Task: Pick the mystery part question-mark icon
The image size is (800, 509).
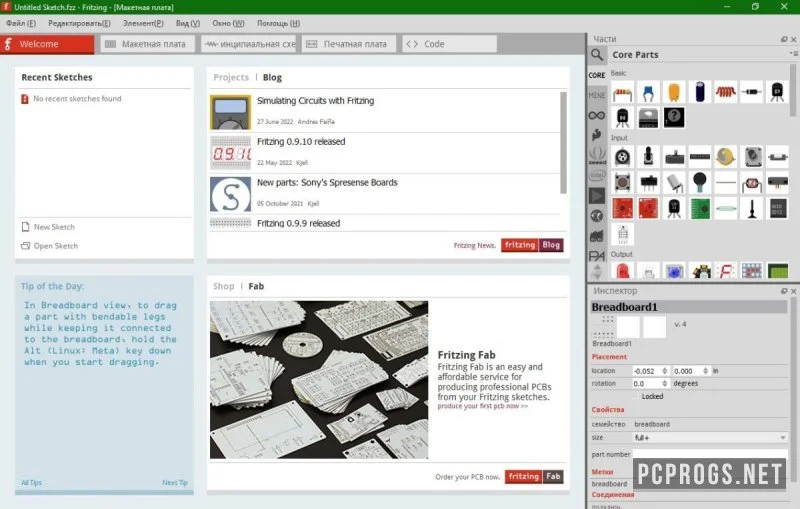Action: 674,118
